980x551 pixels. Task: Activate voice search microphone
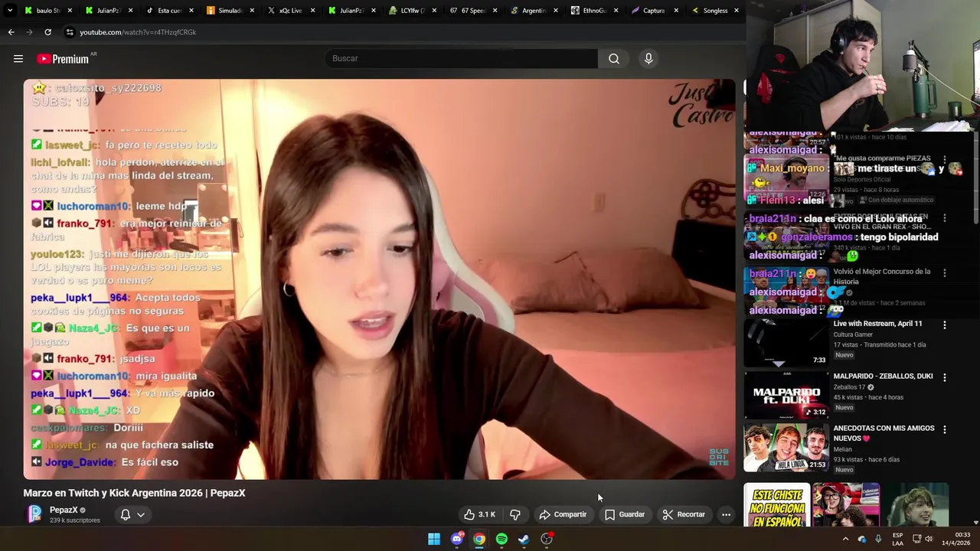[x=648, y=59]
